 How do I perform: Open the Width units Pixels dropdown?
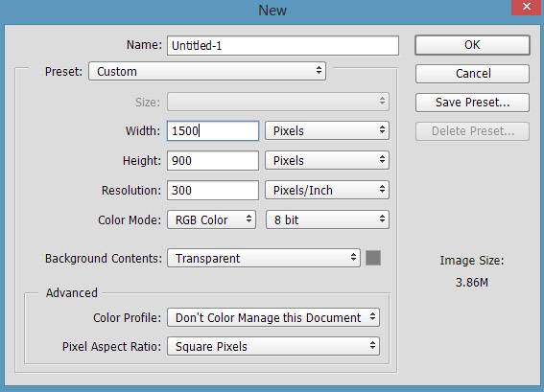(327, 130)
